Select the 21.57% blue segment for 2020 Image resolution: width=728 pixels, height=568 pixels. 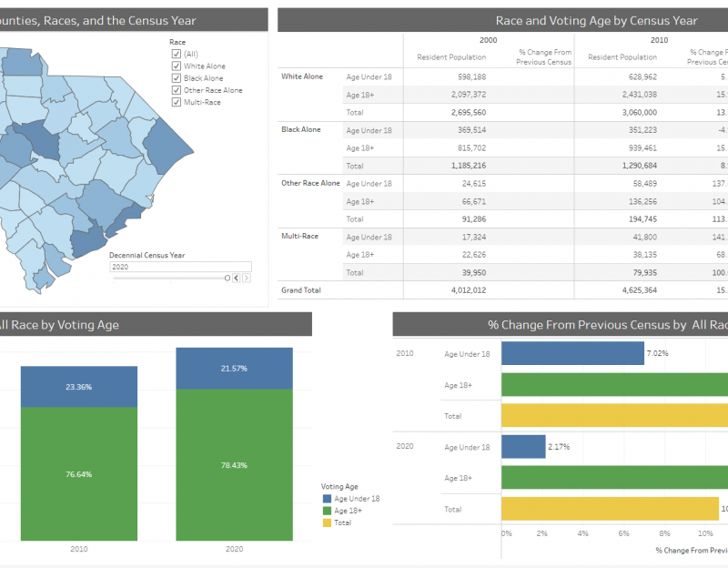[235, 369]
